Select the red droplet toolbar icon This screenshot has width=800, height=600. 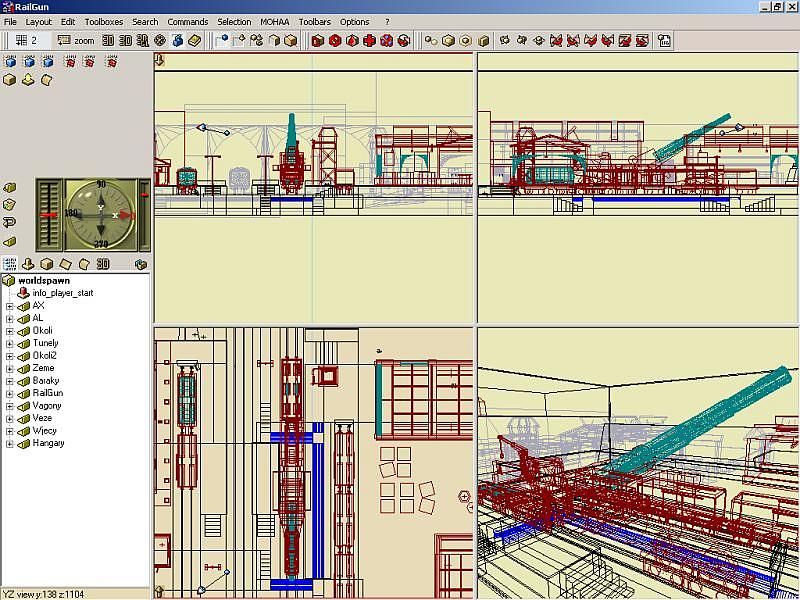352,40
